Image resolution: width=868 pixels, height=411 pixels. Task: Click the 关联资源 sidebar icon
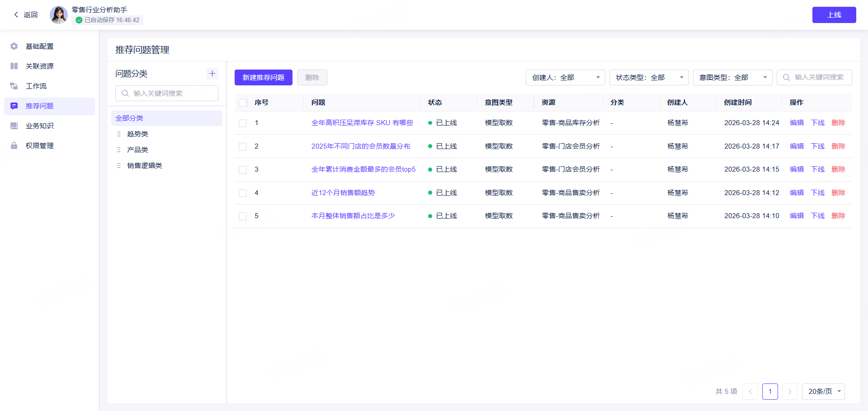click(14, 66)
